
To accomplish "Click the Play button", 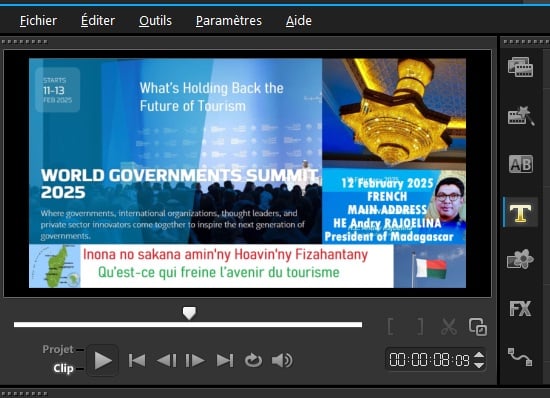I will [x=102, y=360].
